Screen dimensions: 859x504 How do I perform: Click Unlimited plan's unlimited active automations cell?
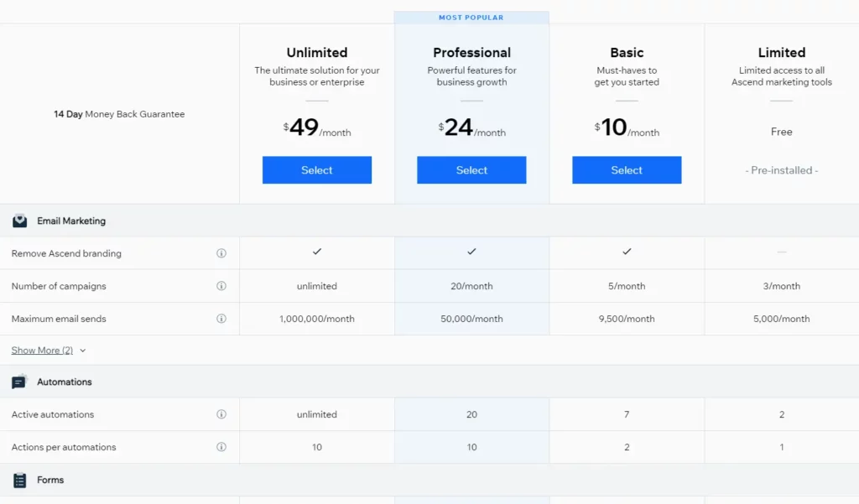[316, 414]
